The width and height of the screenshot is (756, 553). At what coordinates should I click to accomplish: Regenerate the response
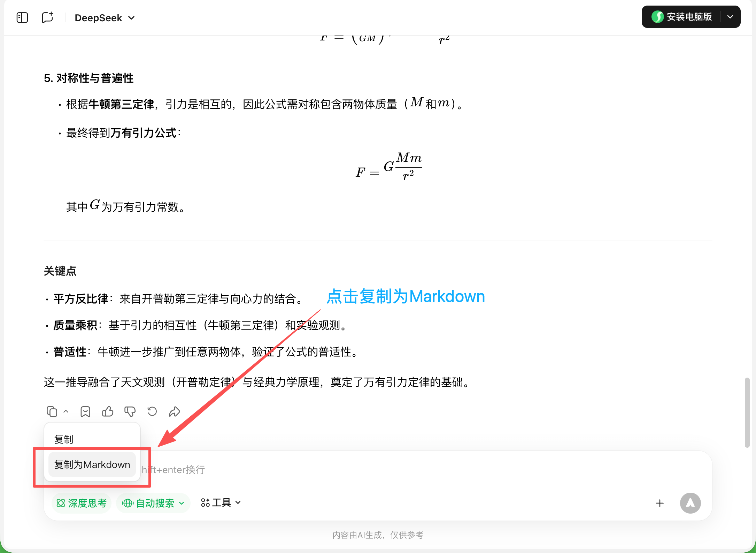point(152,412)
